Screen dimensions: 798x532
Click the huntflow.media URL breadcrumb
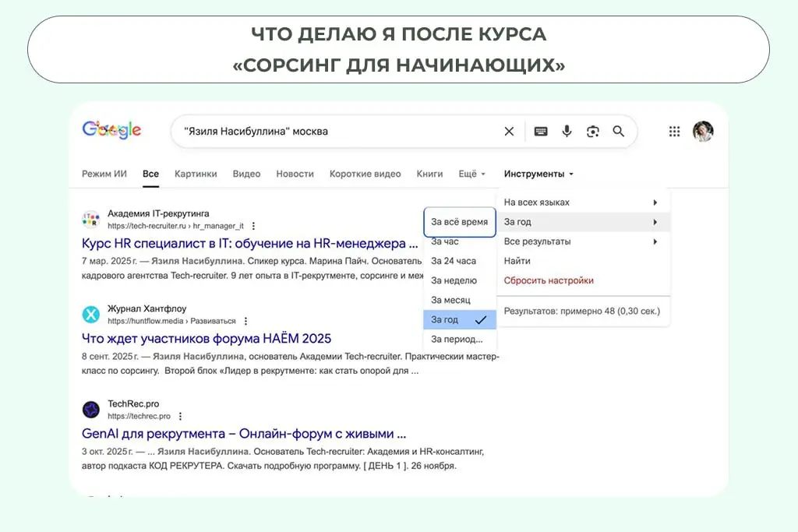tap(171, 321)
